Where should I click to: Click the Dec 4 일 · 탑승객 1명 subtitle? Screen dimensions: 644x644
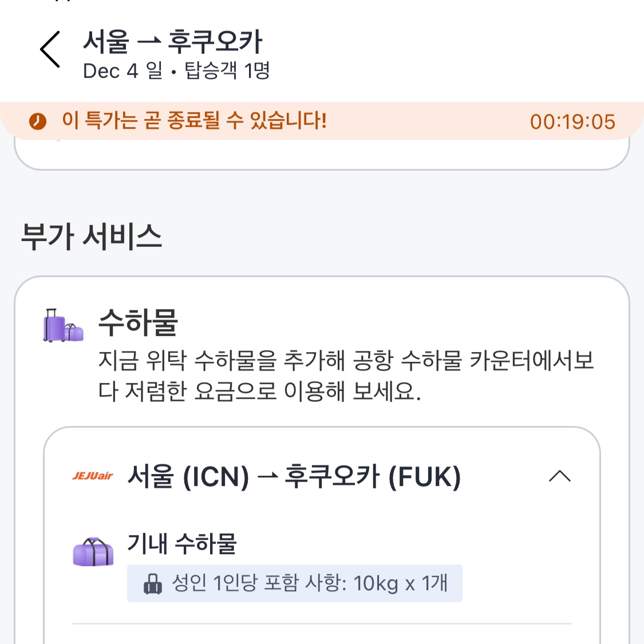pyautogui.click(x=176, y=71)
